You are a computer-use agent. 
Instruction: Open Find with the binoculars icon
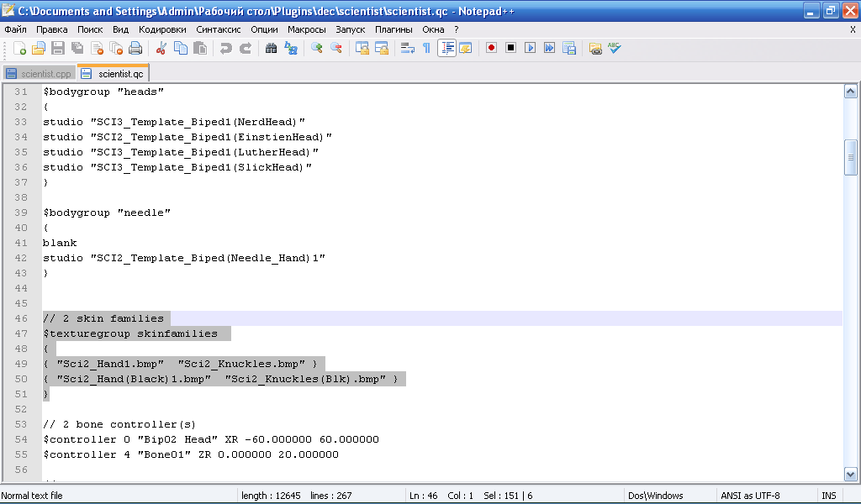[271, 48]
